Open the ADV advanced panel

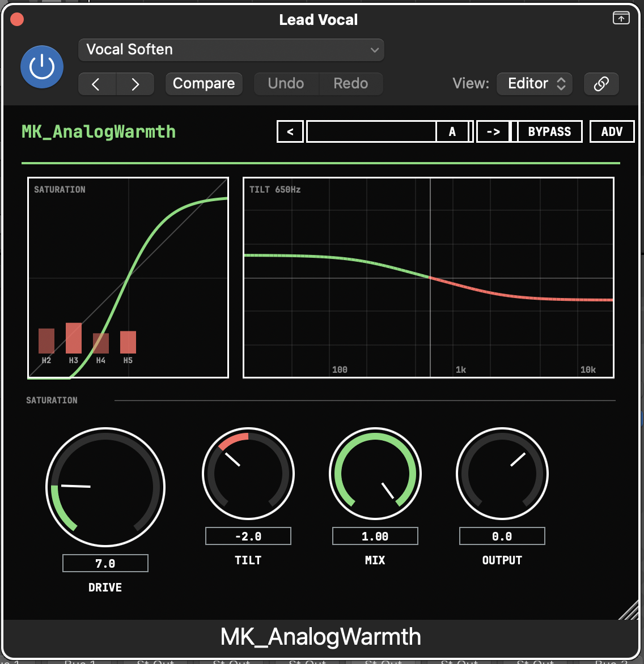point(612,131)
